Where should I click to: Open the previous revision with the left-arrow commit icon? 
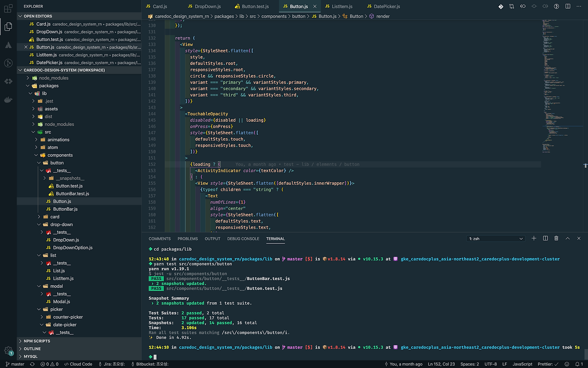pos(523,6)
